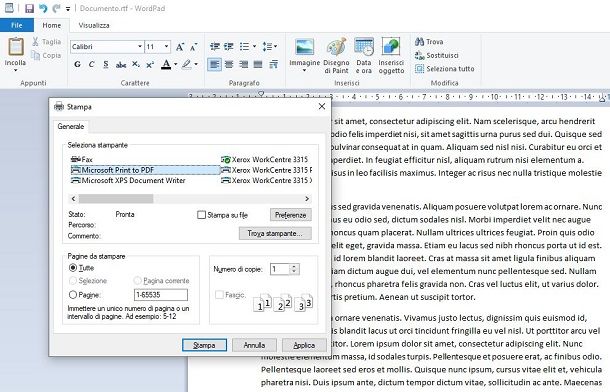Screen dimensions: 610x392
Task: Click the Annulla button
Action: tap(254, 345)
